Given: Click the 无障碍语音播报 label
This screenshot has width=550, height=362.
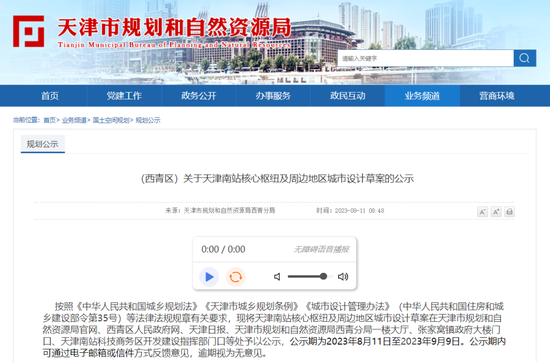Looking at the screenshot, I should 321,249.
